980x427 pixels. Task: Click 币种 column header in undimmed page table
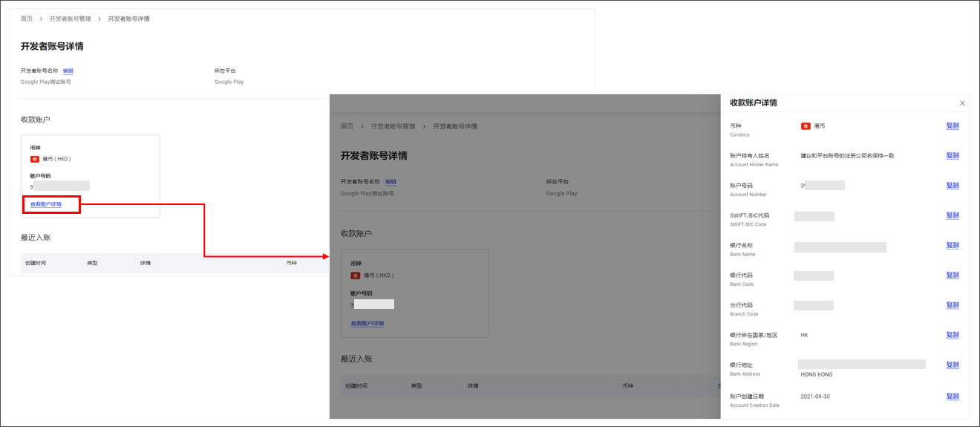(x=291, y=263)
